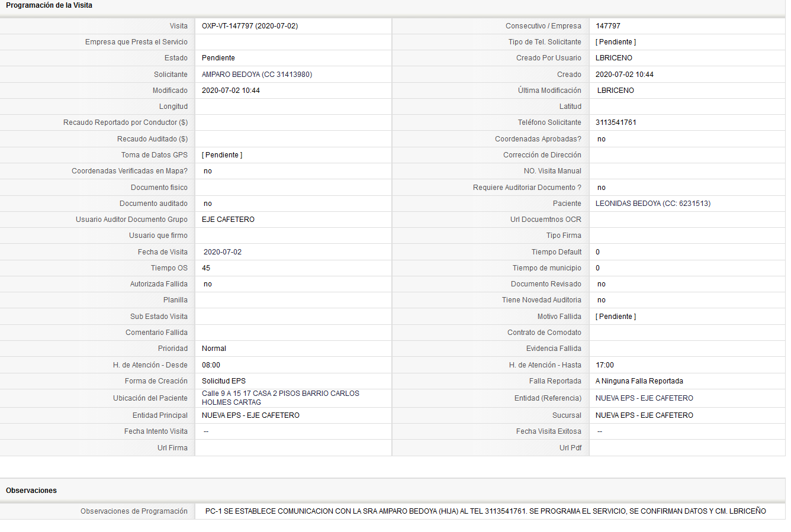Image resolution: width=791 pixels, height=532 pixels.
Task: Select Teléfono Solicitante number 3113541761
Action: [x=616, y=122]
